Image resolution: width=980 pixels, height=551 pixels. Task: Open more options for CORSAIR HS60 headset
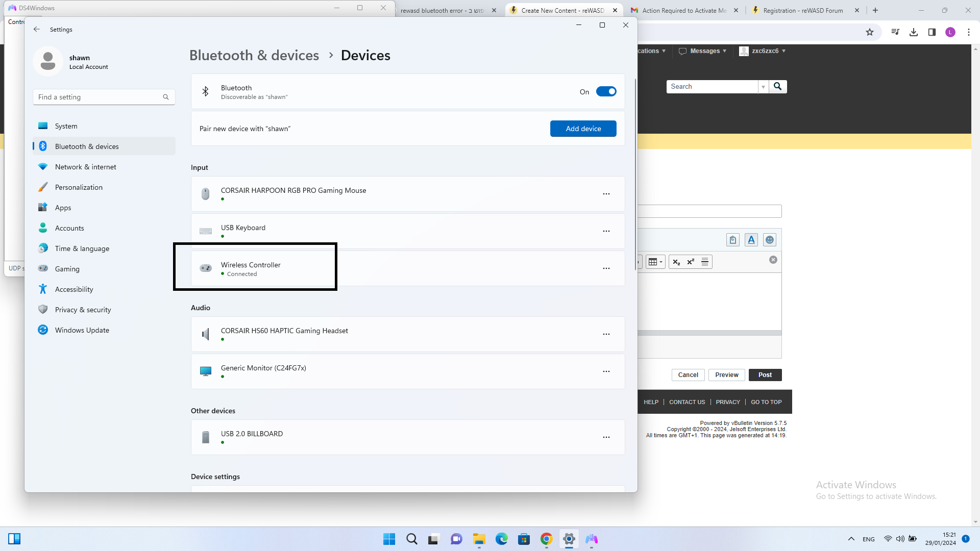pyautogui.click(x=606, y=334)
